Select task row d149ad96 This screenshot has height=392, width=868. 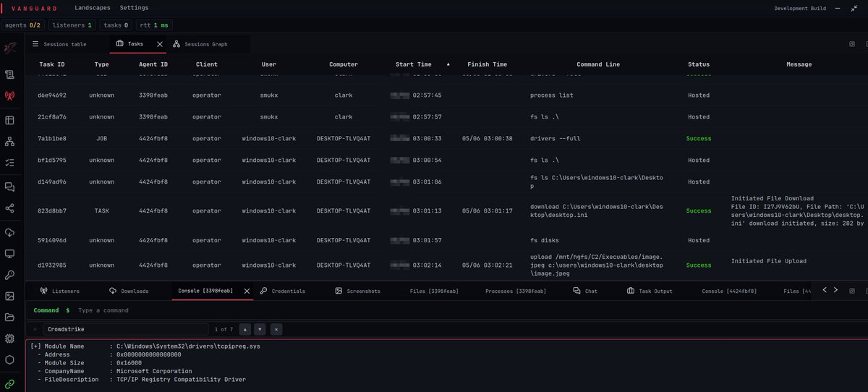point(446,182)
